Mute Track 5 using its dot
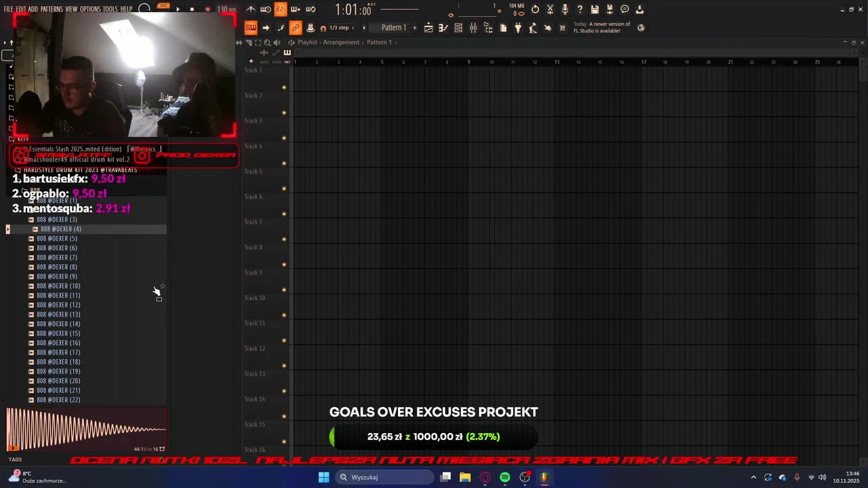 [284, 188]
